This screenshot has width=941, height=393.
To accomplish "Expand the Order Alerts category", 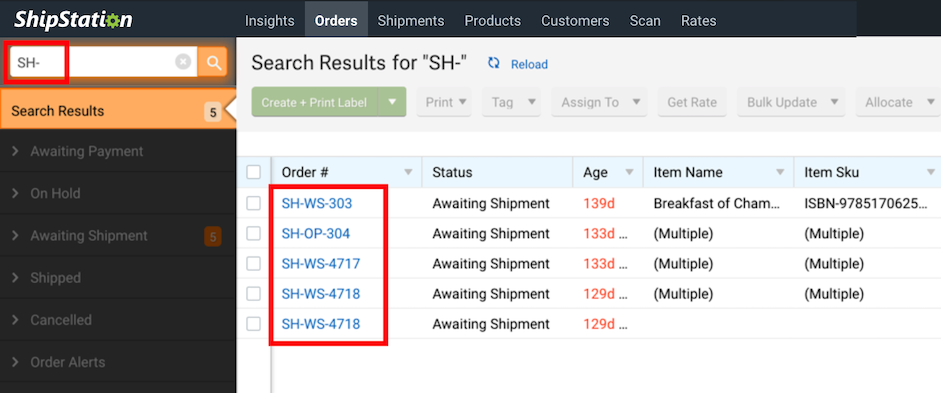I will pyautogui.click(x=118, y=362).
